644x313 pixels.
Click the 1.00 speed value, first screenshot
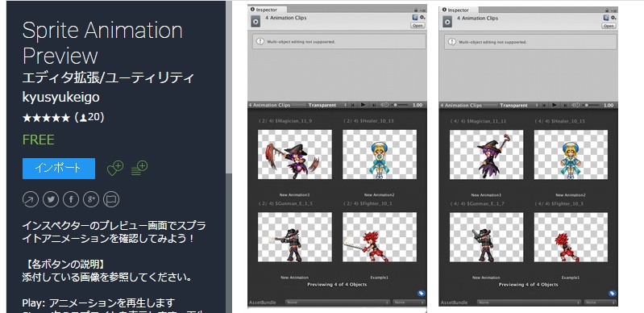pyautogui.click(x=418, y=106)
